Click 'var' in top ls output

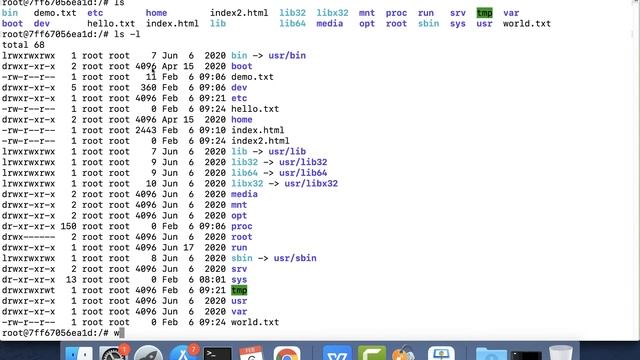[511, 13]
